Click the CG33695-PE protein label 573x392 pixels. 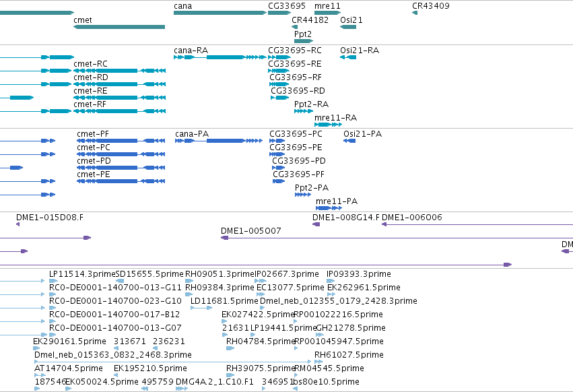(x=296, y=148)
